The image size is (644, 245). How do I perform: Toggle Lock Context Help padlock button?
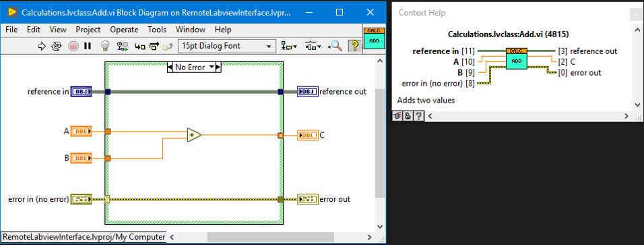point(408,117)
